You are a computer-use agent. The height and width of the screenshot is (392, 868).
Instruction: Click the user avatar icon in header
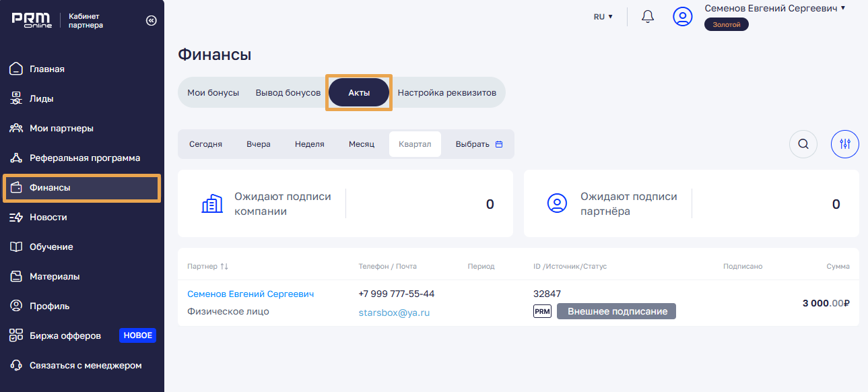(x=683, y=17)
